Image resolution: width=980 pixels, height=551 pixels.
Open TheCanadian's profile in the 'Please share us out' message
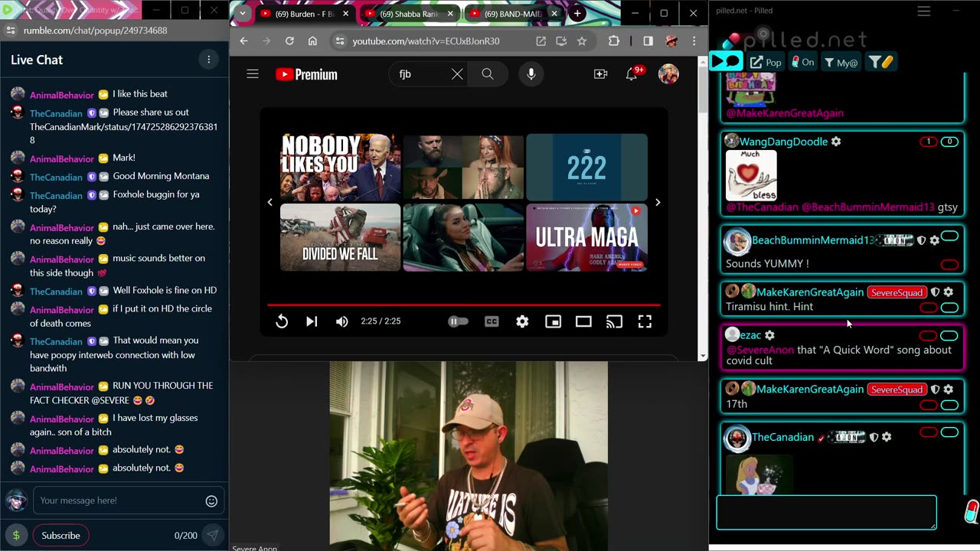pyautogui.click(x=56, y=113)
